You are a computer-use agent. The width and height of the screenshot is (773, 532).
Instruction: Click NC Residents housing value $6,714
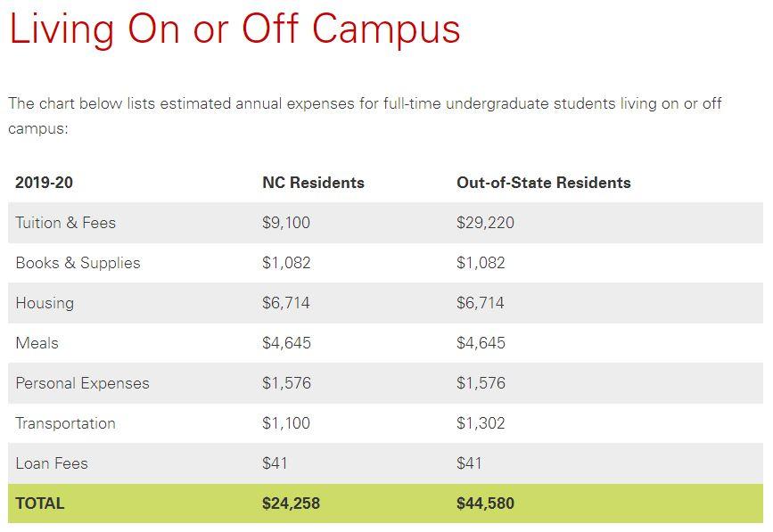pyautogui.click(x=286, y=303)
